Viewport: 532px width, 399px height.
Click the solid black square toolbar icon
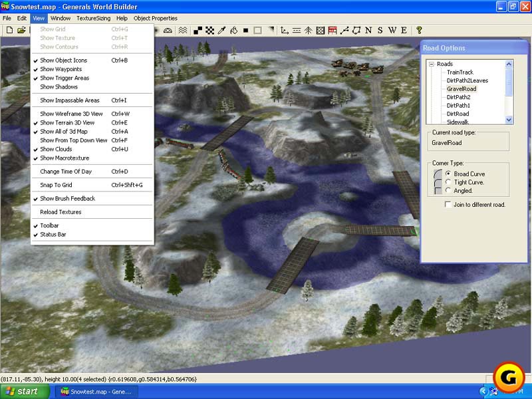pyautogui.click(x=245, y=31)
